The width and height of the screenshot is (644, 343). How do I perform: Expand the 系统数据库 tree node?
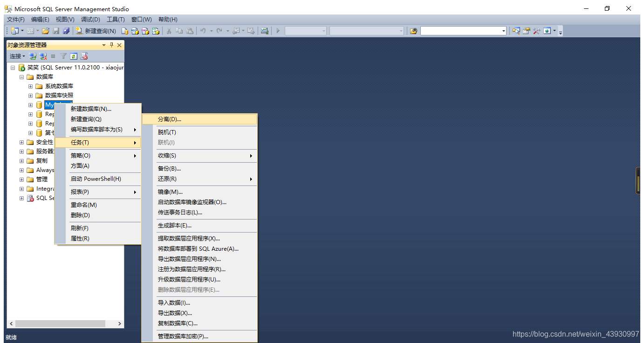click(x=30, y=86)
